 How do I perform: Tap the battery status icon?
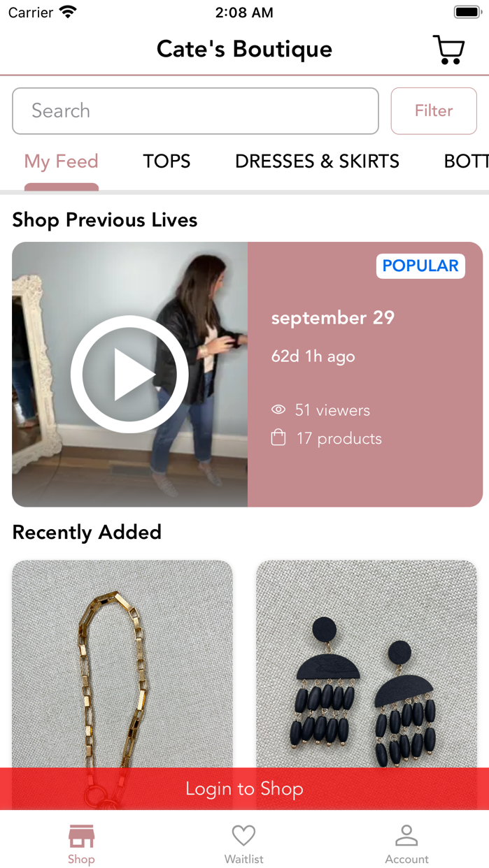[x=467, y=12]
